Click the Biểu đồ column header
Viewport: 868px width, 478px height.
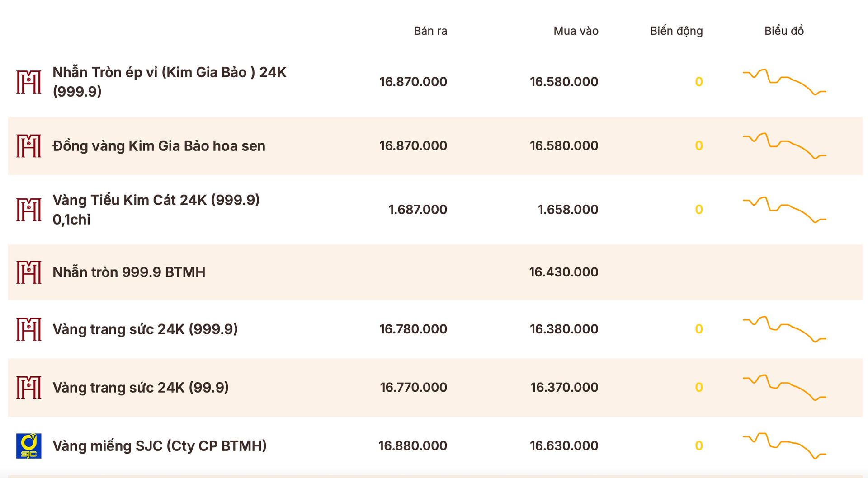(x=784, y=31)
